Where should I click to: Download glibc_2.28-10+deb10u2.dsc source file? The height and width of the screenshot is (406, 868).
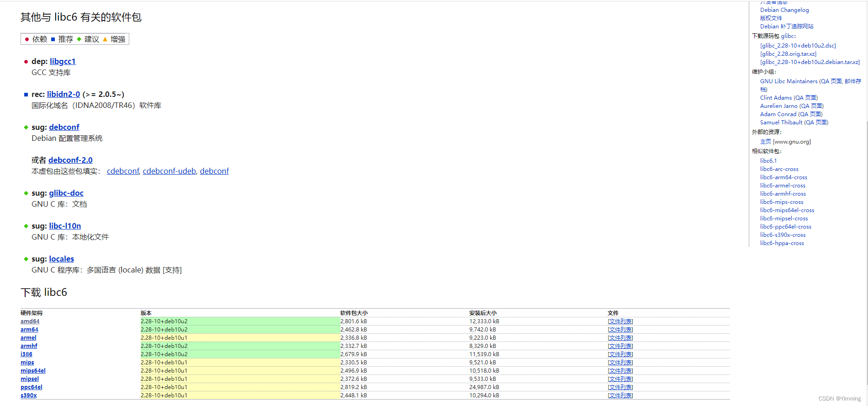[798, 46]
